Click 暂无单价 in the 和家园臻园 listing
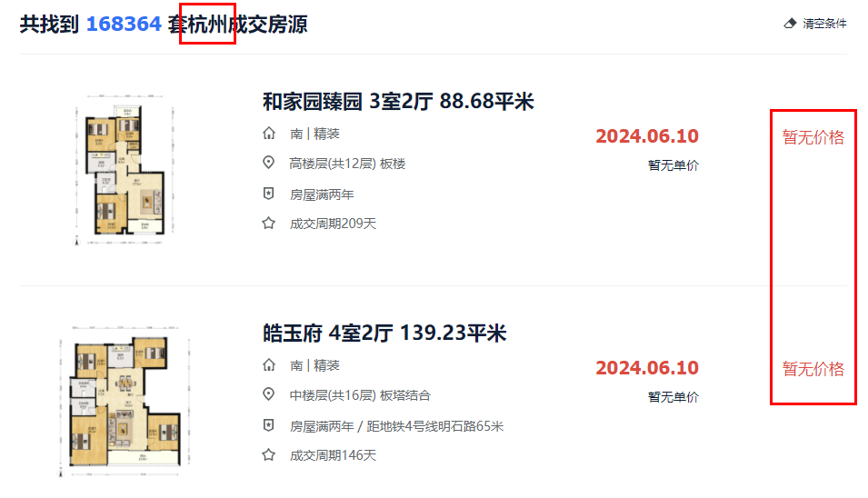 click(673, 165)
